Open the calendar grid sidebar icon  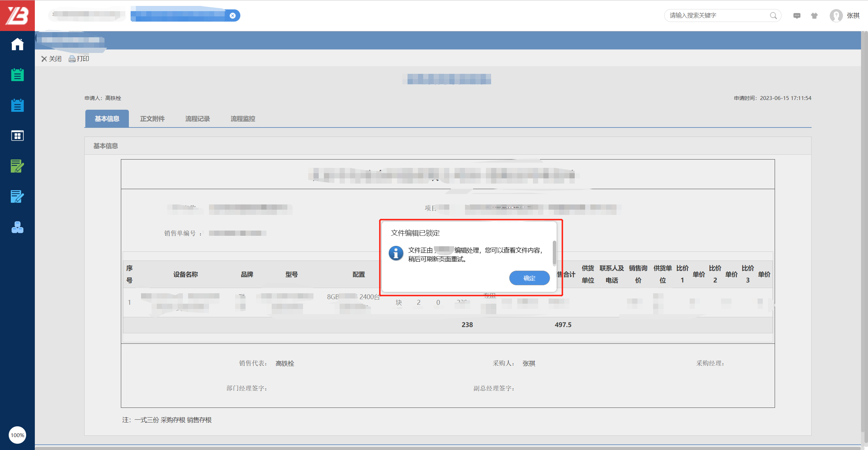17,135
